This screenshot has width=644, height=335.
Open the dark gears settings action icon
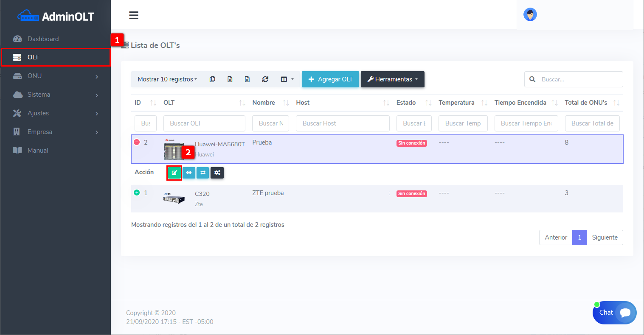pos(217,173)
